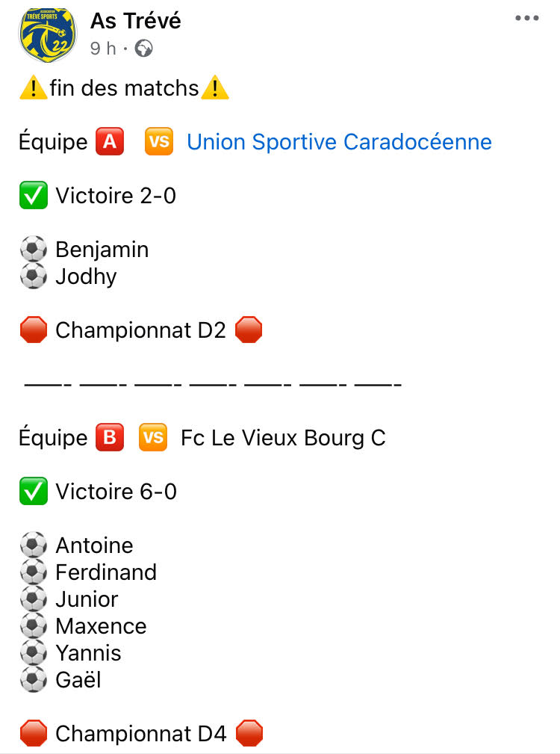
Task: Click the green checkmark beside Victoire 2-0
Action: tap(34, 195)
